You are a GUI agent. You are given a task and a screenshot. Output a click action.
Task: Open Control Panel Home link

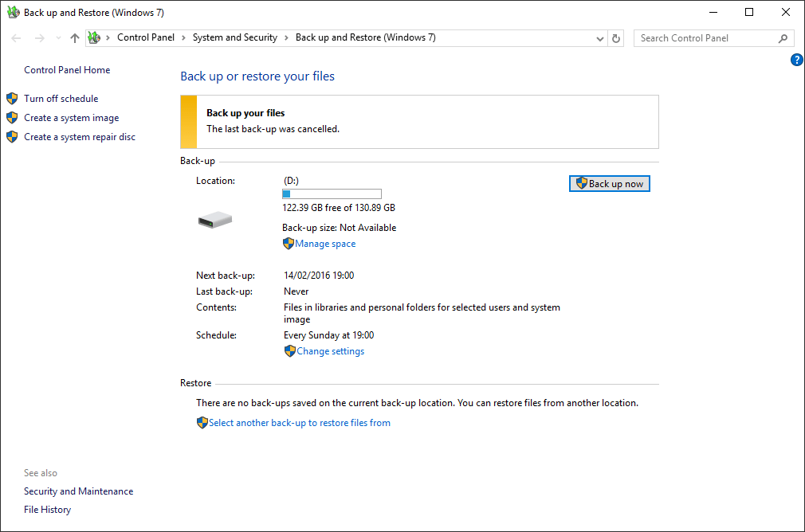(x=67, y=70)
